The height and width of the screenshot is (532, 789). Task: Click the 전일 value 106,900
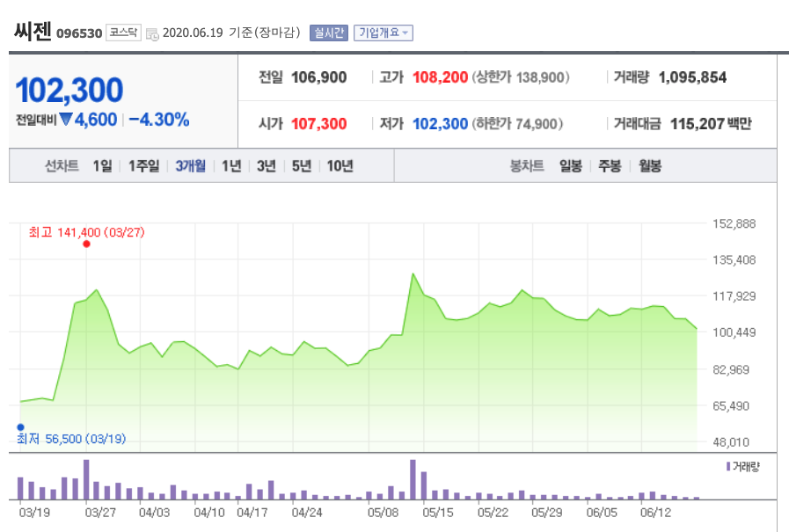tap(319, 77)
